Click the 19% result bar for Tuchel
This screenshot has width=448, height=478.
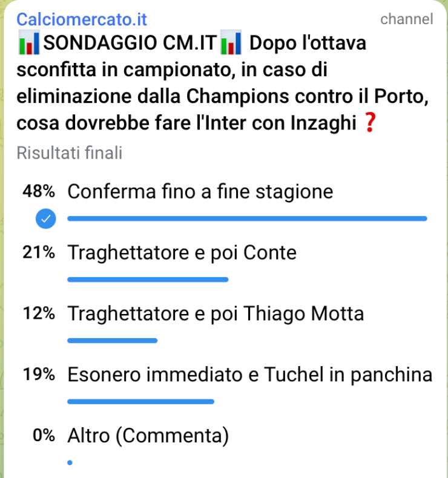pyautogui.click(x=140, y=401)
